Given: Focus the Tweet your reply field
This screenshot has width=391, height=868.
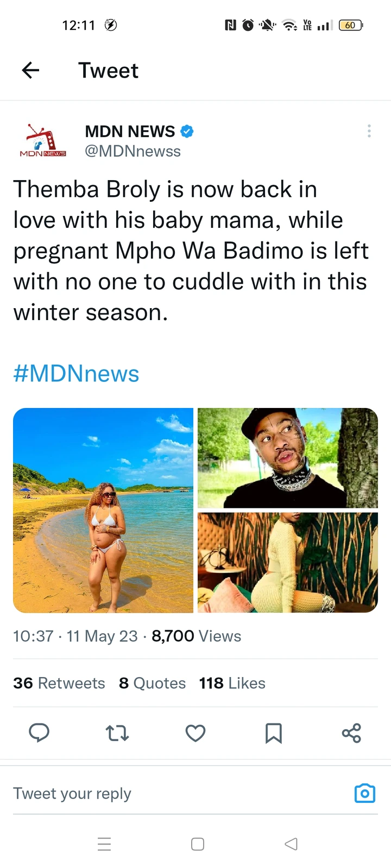Looking at the screenshot, I should [179, 794].
